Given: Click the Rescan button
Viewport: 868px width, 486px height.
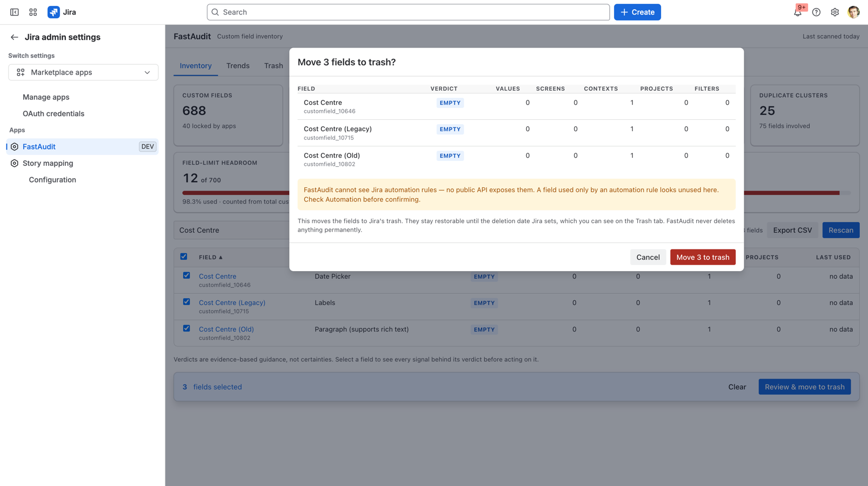Looking at the screenshot, I should point(840,230).
